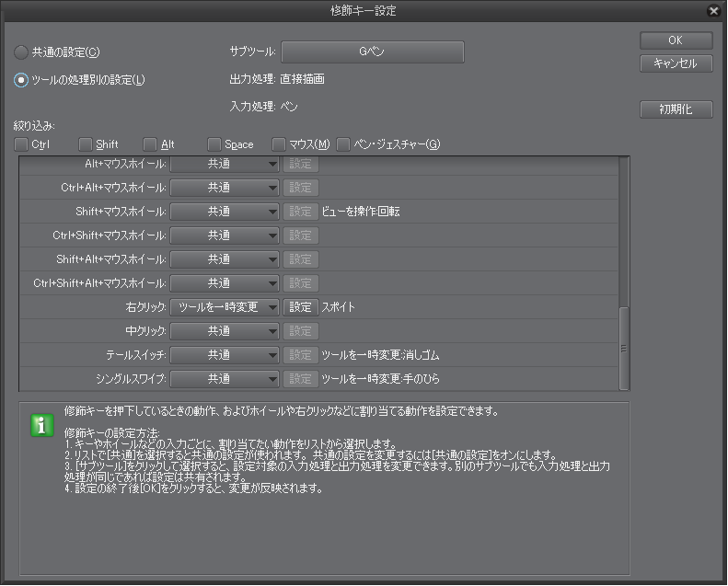Click the スポイト text label
This screenshot has width=728, height=586.
339,307
